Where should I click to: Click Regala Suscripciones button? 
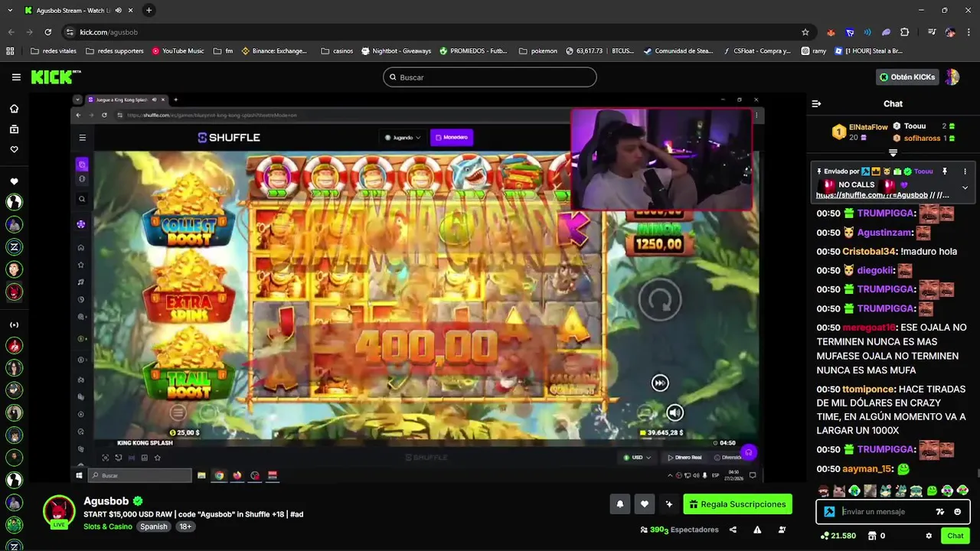point(737,504)
